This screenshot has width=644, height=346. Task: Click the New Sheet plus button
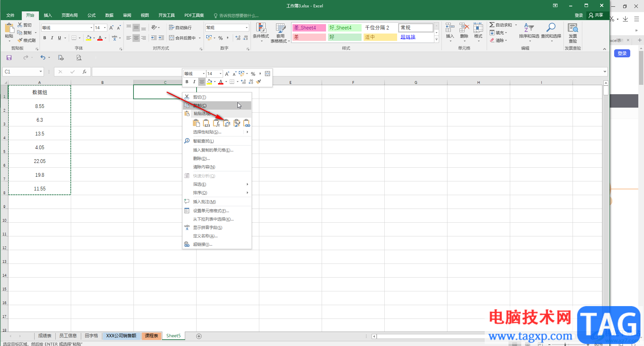(199, 336)
